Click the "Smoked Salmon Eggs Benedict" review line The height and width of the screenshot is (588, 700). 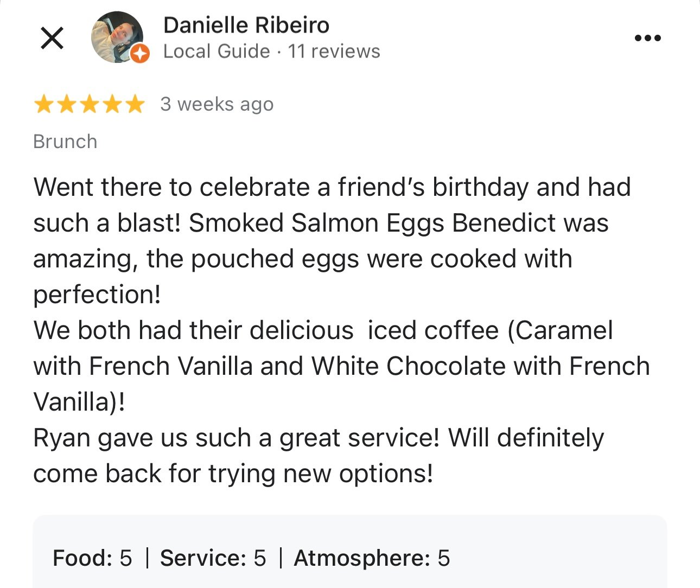coord(320,223)
